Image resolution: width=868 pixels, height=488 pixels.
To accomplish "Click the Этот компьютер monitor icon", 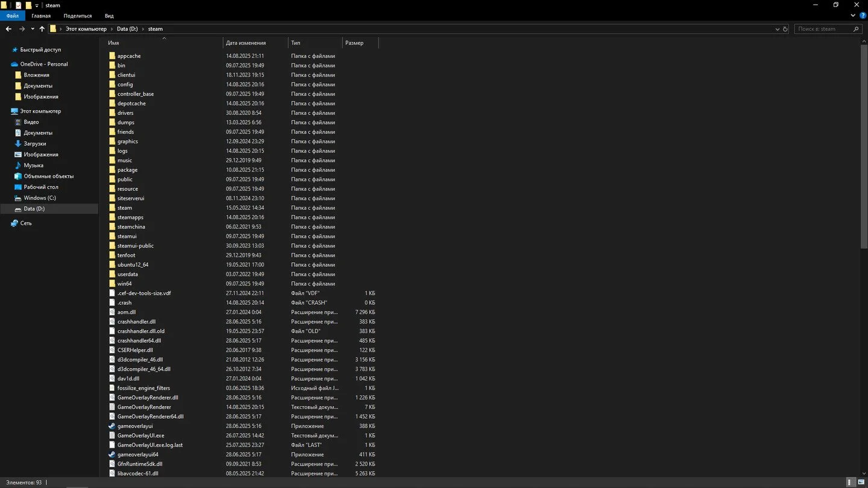I will pos(14,111).
